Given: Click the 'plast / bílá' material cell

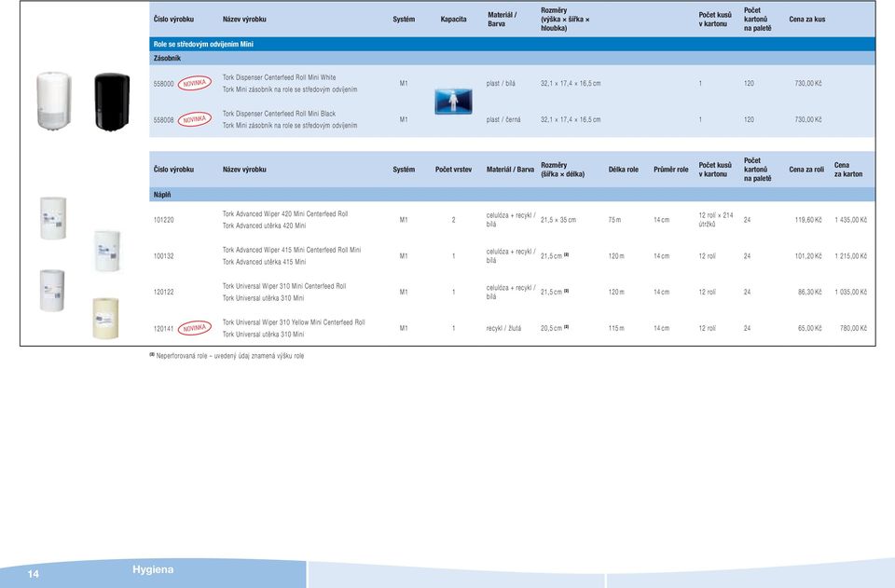Looking at the screenshot, I should [x=501, y=83].
